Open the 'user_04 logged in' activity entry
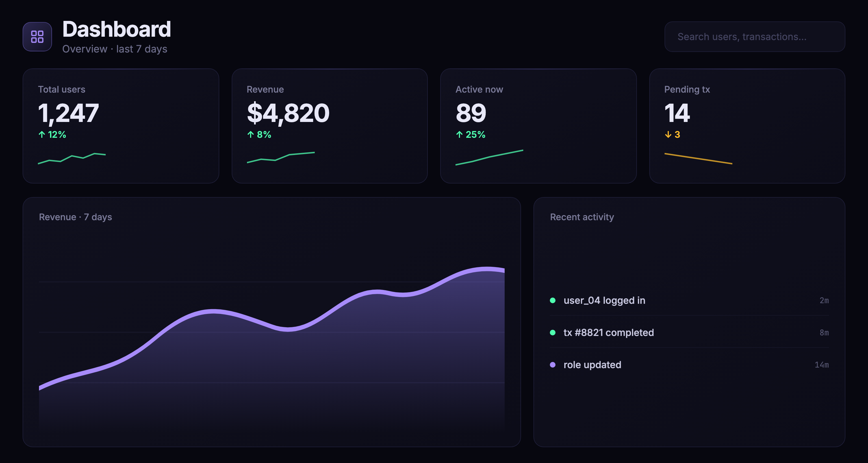868x463 pixels. [689, 300]
